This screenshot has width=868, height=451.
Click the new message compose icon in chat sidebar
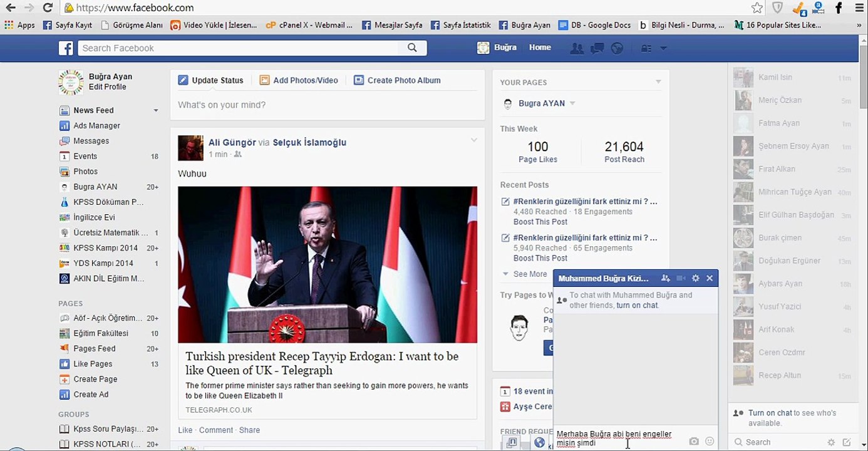847,442
